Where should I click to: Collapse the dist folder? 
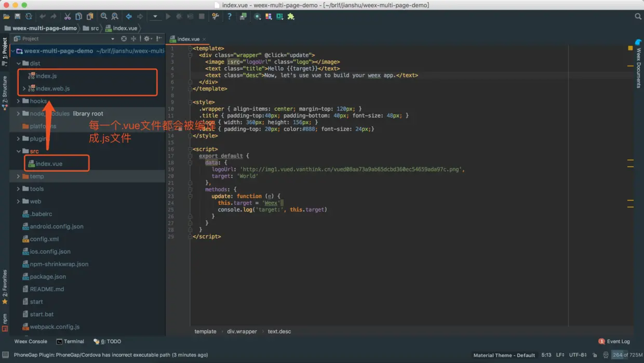pos(19,63)
